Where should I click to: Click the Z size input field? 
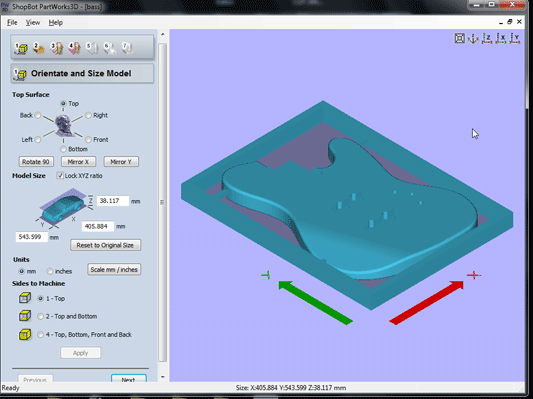(x=113, y=201)
